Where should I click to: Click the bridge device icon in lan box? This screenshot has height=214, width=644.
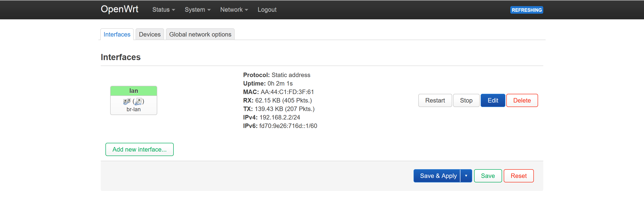[x=127, y=101]
